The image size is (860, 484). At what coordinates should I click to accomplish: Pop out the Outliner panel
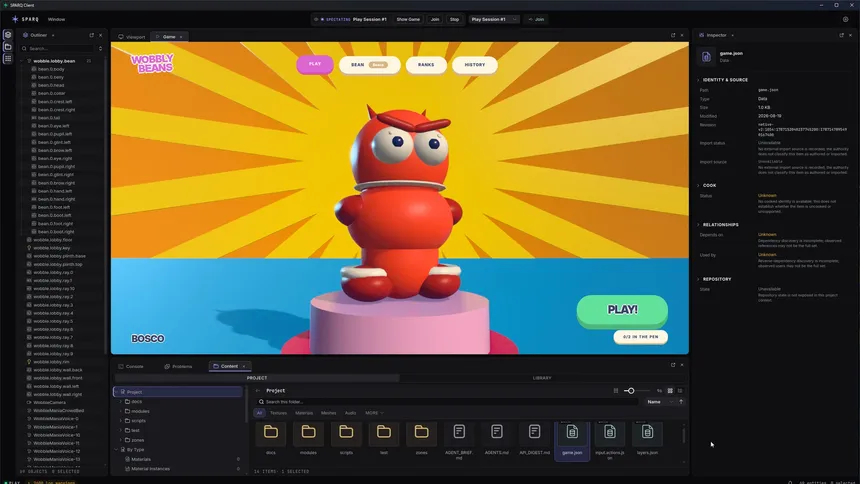pyautogui.click(x=92, y=35)
